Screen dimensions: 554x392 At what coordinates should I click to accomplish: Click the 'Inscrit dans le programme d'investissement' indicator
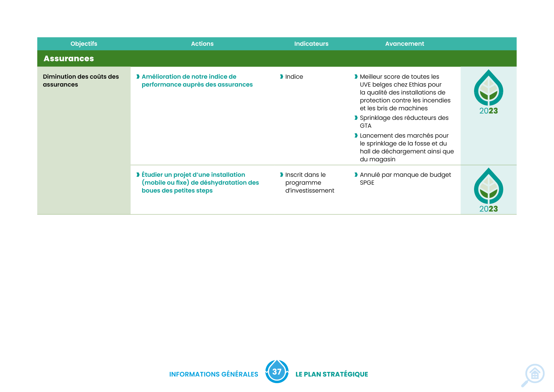tap(309, 183)
